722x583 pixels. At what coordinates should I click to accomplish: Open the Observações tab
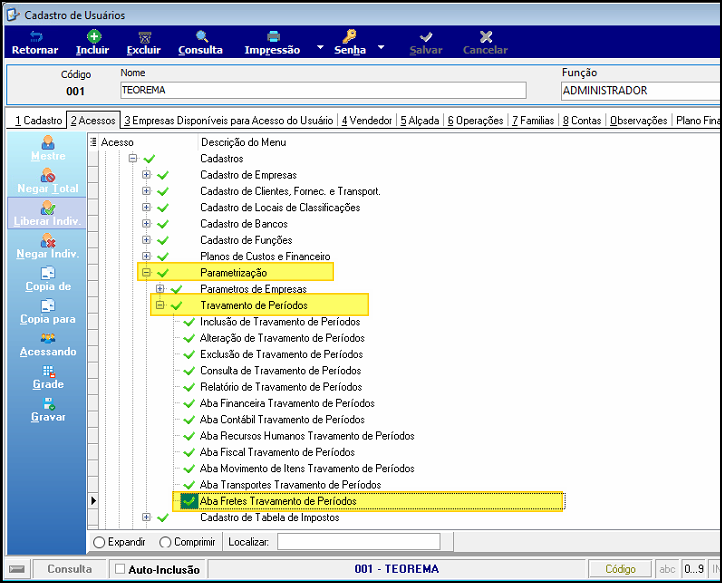pyautogui.click(x=639, y=121)
